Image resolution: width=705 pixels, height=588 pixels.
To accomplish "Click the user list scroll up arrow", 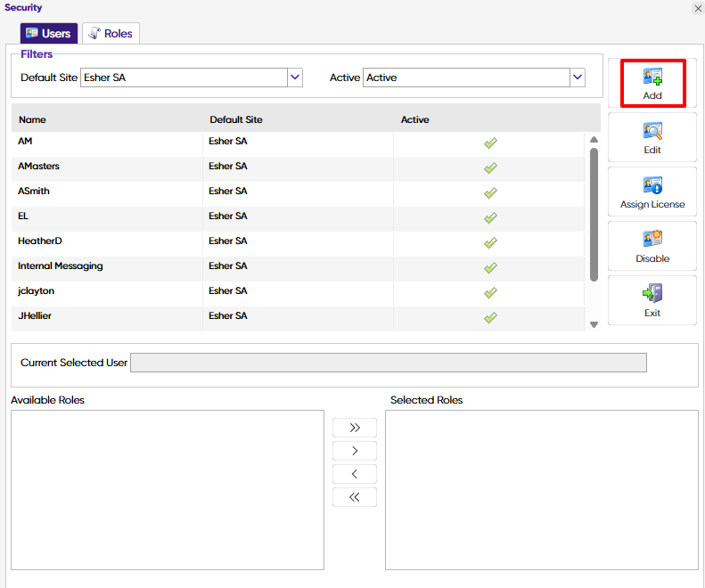I will (x=594, y=139).
